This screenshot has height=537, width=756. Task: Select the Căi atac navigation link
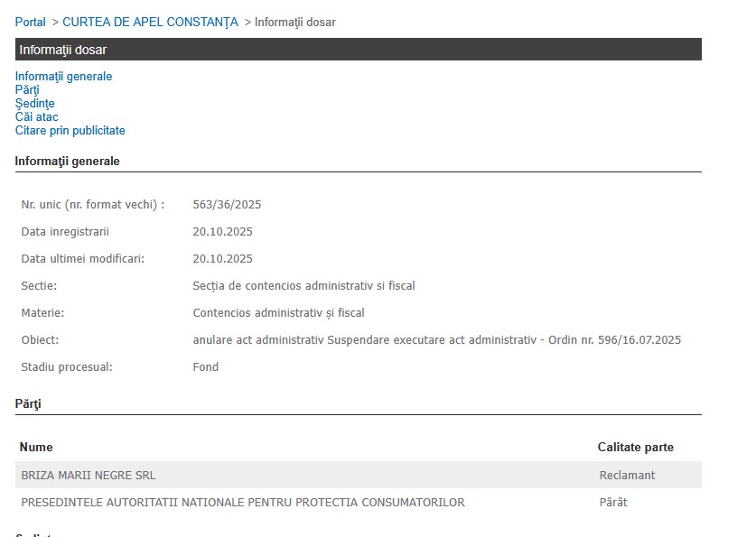coord(36,117)
